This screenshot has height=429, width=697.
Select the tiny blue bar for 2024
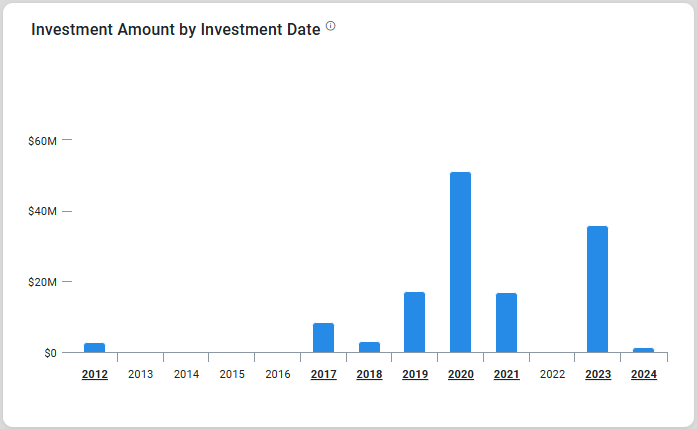coord(643,350)
